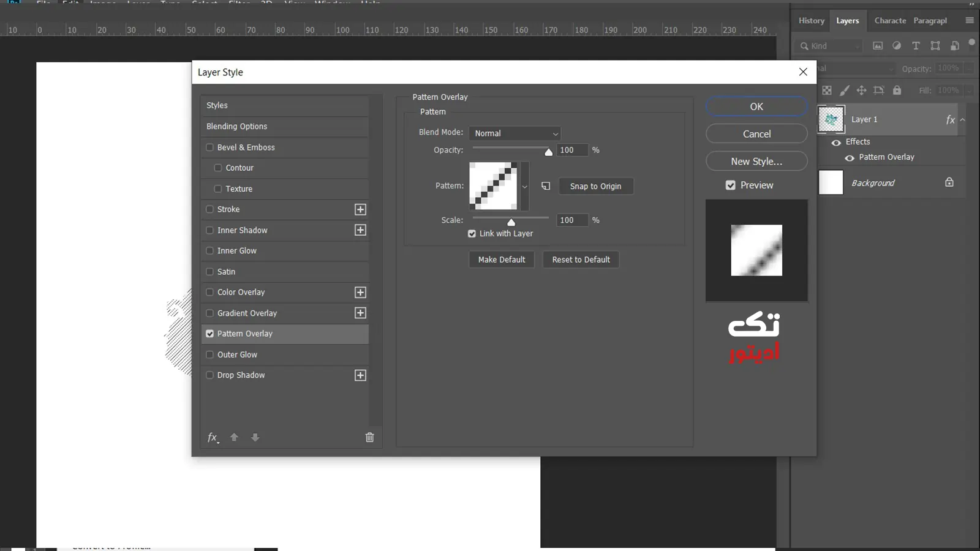Toggle layer filtering switch on or off
Viewport: 980px width, 551px height.
(x=971, y=43)
